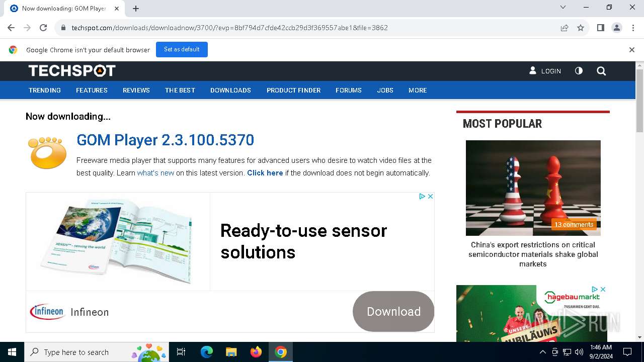Open the DOWNLOADS menu item
This screenshot has width=644, height=362.
click(230, 90)
